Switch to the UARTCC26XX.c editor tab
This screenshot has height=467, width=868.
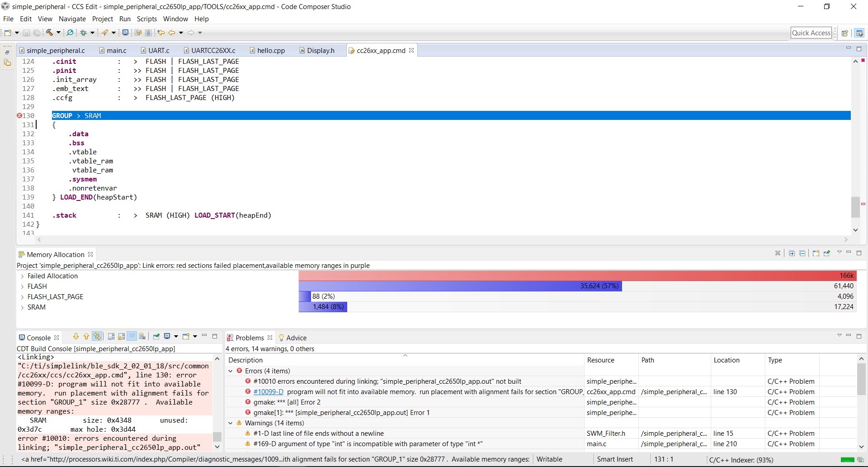(x=210, y=50)
